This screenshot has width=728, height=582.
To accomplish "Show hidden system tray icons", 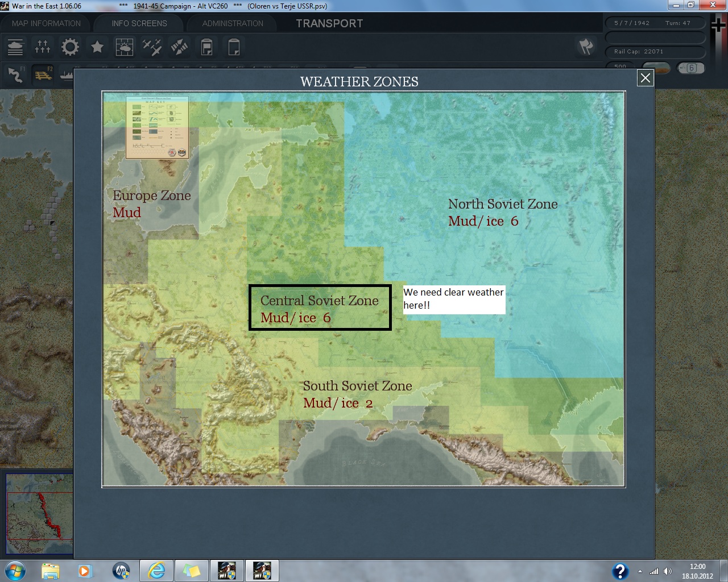I will (640, 571).
